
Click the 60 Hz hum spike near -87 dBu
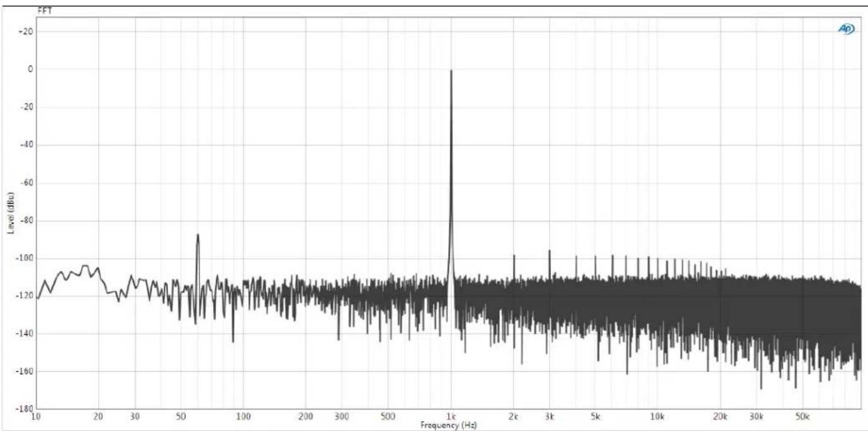[x=198, y=235]
